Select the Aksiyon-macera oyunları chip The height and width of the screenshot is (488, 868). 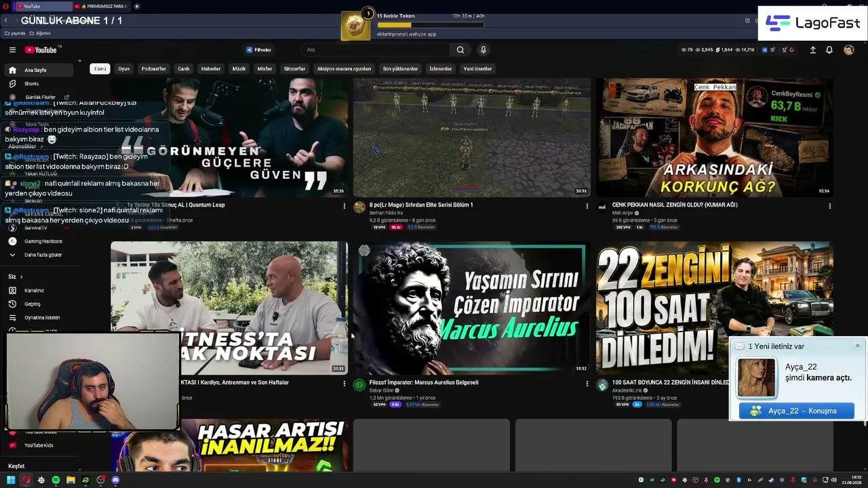coord(344,68)
